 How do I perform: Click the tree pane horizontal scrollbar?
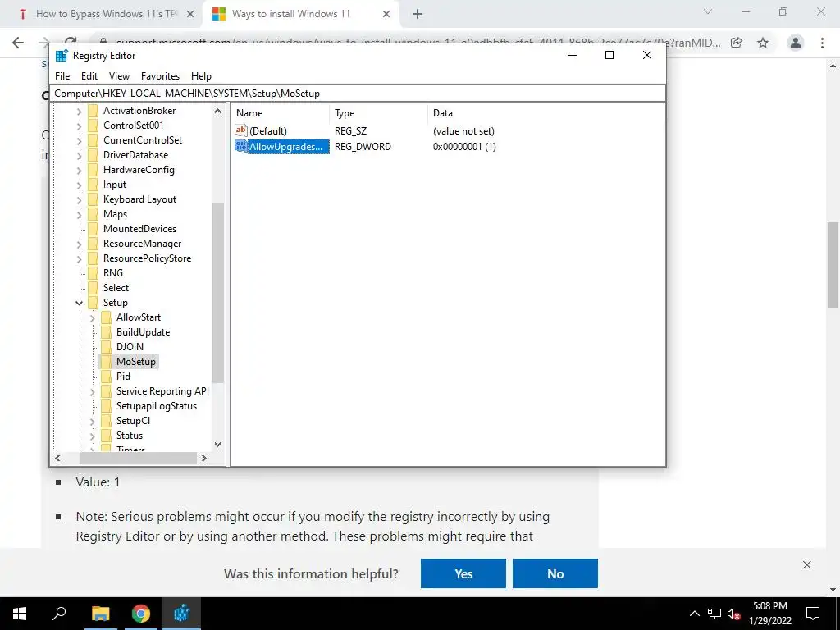pos(138,458)
